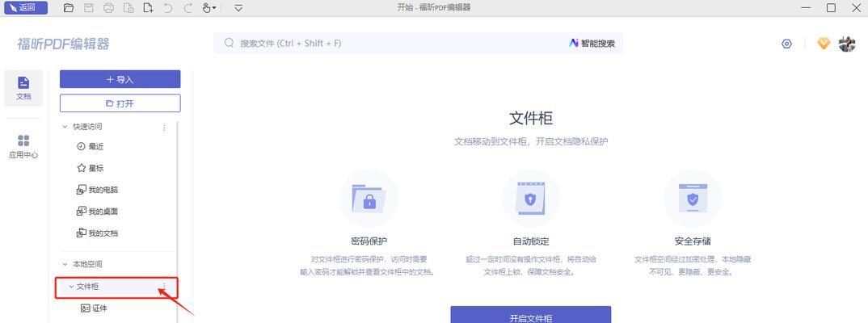Viewport: 868px width, 323px height.
Task: Select 证件 under 文件柜
Action: (x=94, y=308)
